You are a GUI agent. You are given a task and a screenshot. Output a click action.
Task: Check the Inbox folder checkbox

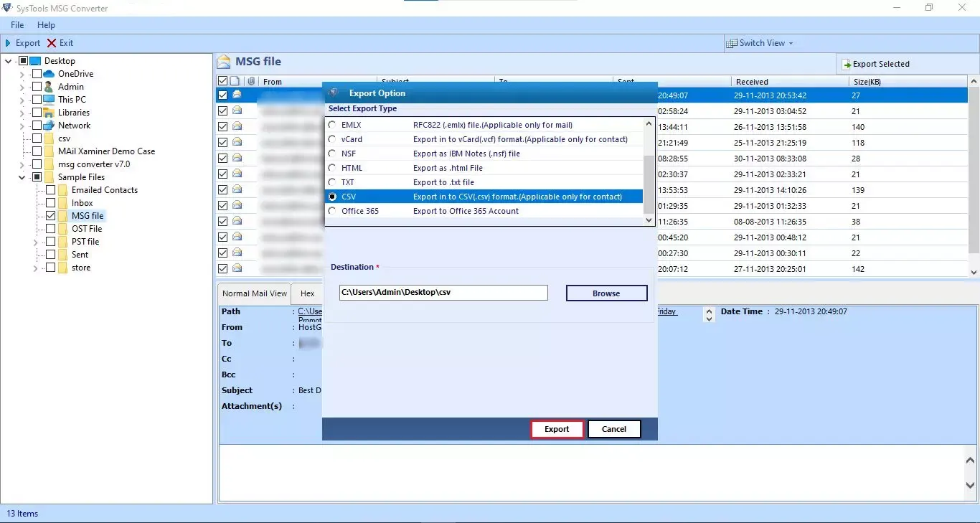point(50,203)
